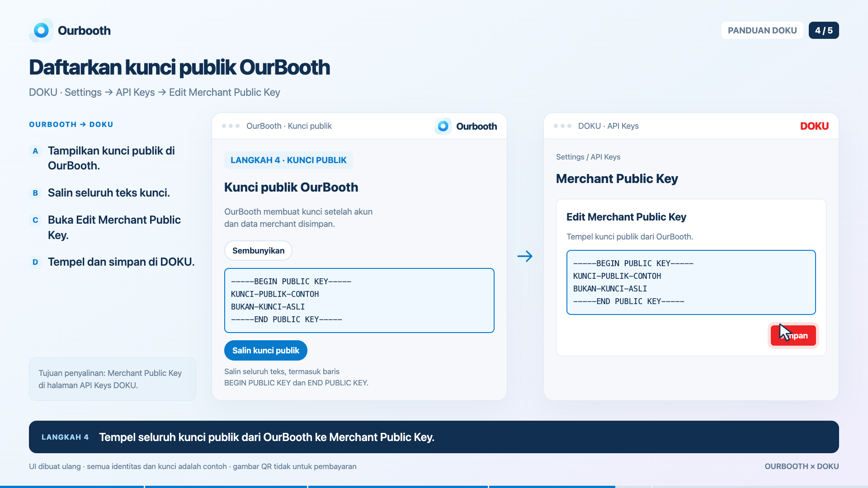
Task: Click the OURBOOTH × DOKU footer text
Action: tap(802, 466)
